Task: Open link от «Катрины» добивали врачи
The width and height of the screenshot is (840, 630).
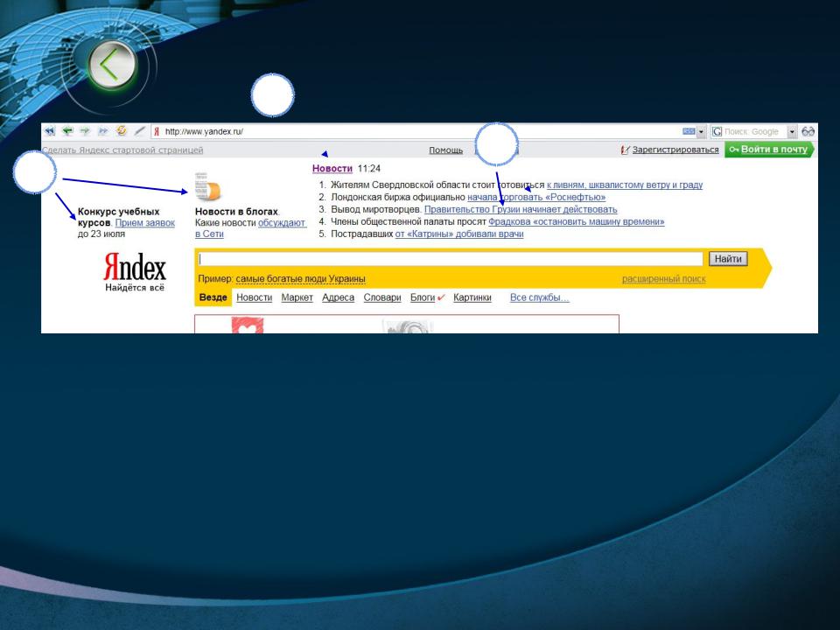Action: 459,234
